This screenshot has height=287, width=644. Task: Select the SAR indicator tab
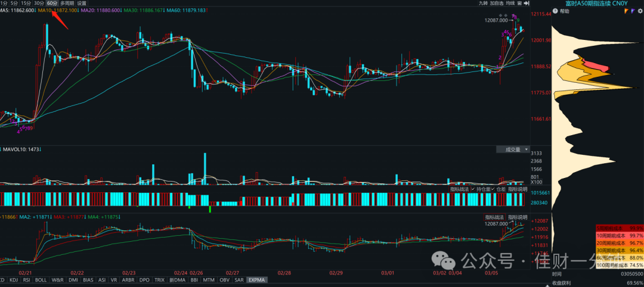coord(239,280)
